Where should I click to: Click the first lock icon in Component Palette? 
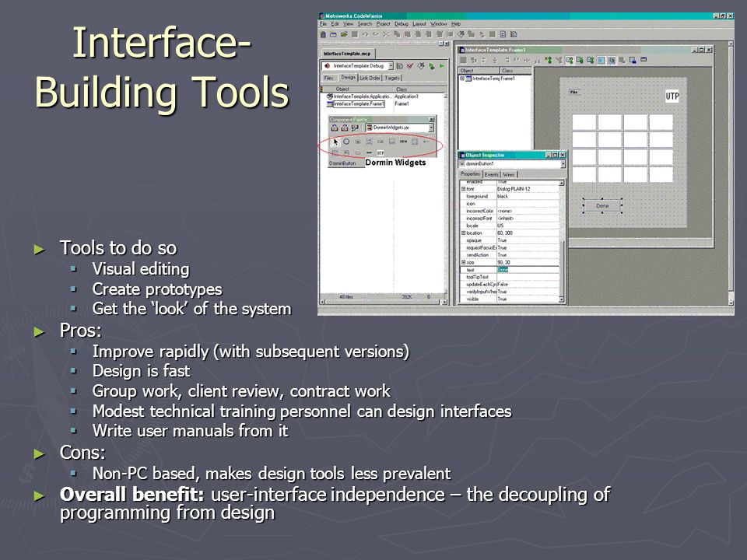[335, 128]
